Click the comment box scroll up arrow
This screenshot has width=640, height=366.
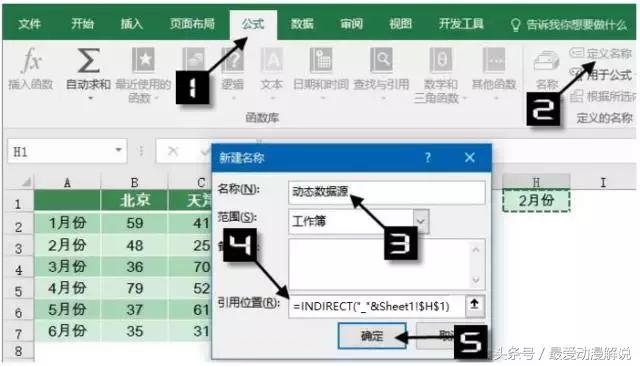point(476,249)
